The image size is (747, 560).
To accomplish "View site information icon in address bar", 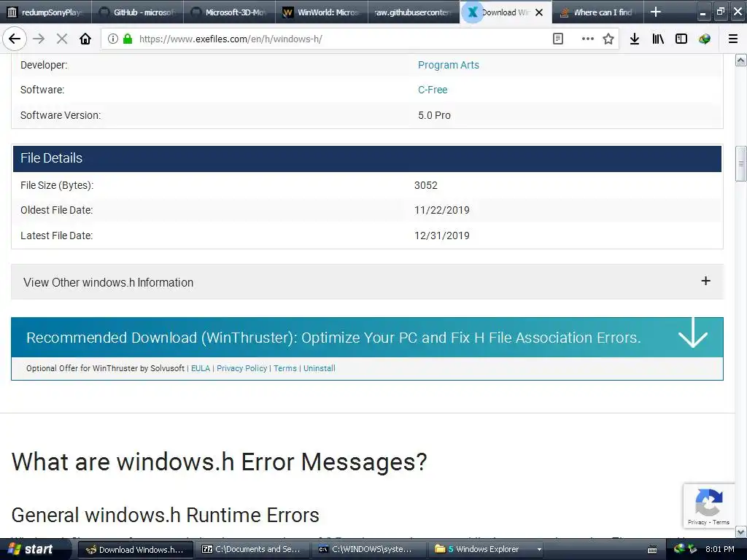I will tap(113, 39).
